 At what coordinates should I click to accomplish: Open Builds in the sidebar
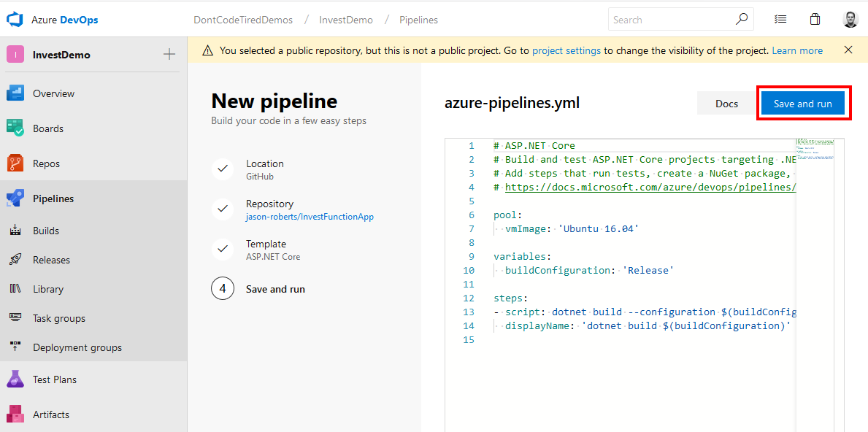click(45, 230)
